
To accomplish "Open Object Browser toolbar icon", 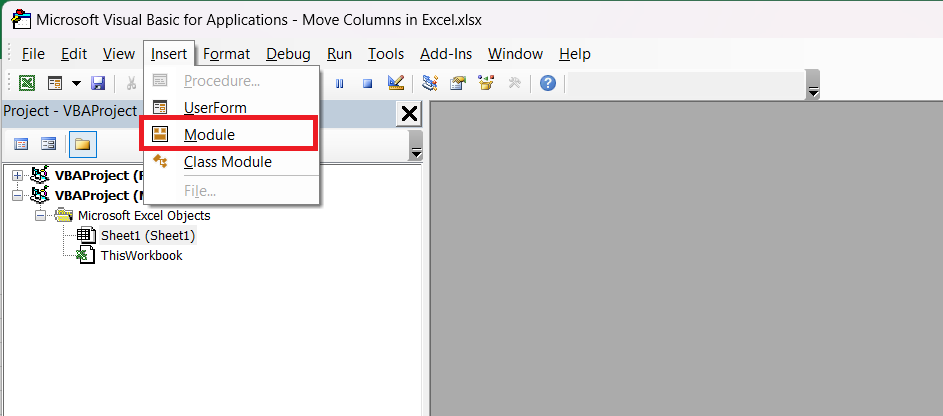I will (486, 83).
